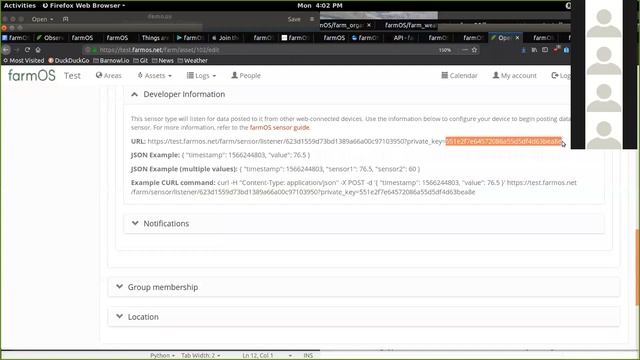Open the Calendar page
Image resolution: width=640 pixels, height=360 pixels.
pyautogui.click(x=459, y=76)
